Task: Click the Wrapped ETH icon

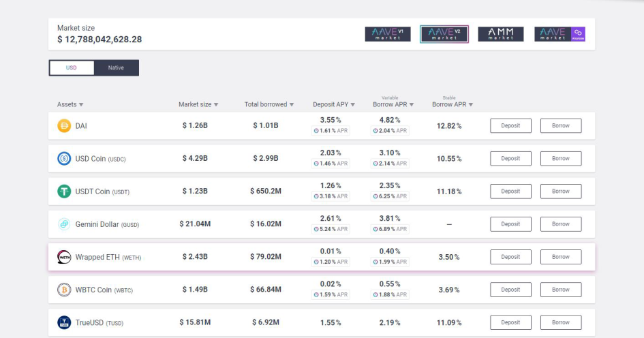Action: pos(64,257)
